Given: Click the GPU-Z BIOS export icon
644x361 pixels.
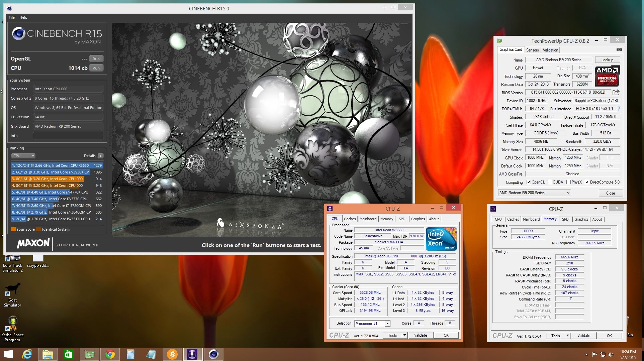Looking at the screenshot, I should pos(616,92).
